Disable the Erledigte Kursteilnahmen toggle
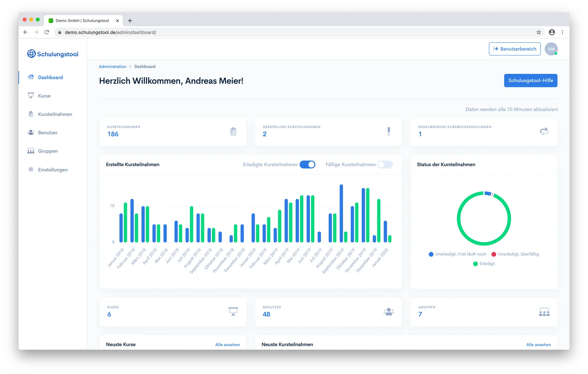 (307, 164)
